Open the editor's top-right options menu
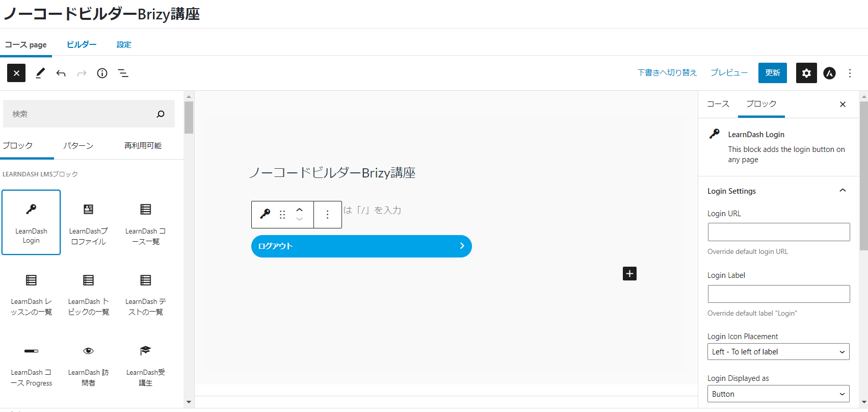The height and width of the screenshot is (412, 868). [x=850, y=73]
